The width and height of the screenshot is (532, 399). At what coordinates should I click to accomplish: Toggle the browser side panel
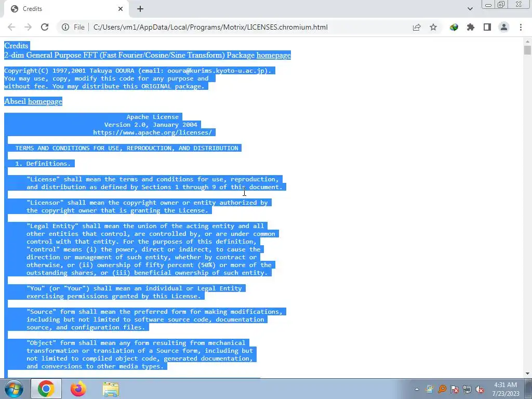point(487,27)
